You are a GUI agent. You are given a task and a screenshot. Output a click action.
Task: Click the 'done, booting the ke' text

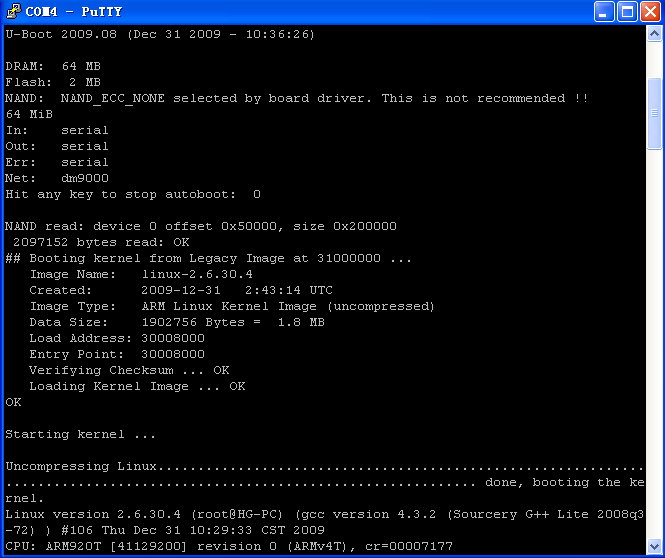click(565, 483)
